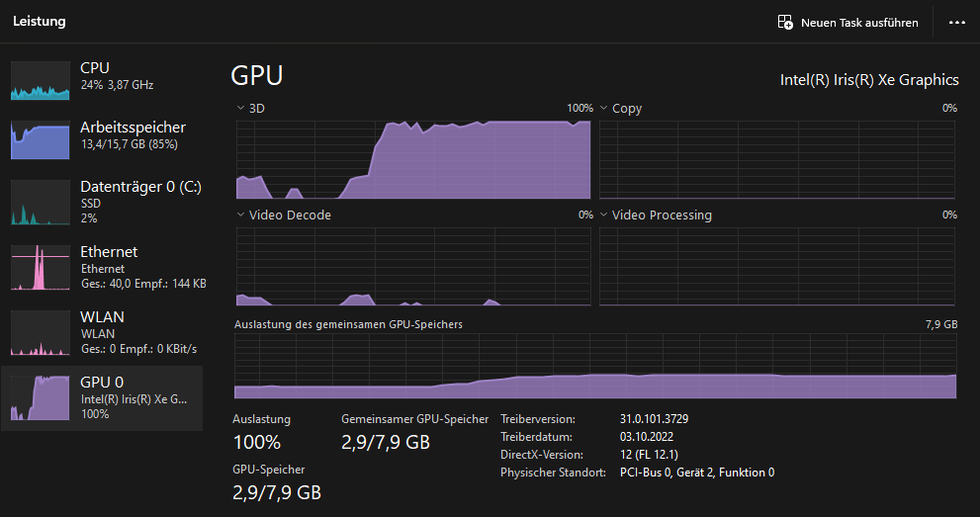Image resolution: width=980 pixels, height=517 pixels.
Task: Open Datenträger 0 (C:) performance view
Action: click(x=102, y=203)
